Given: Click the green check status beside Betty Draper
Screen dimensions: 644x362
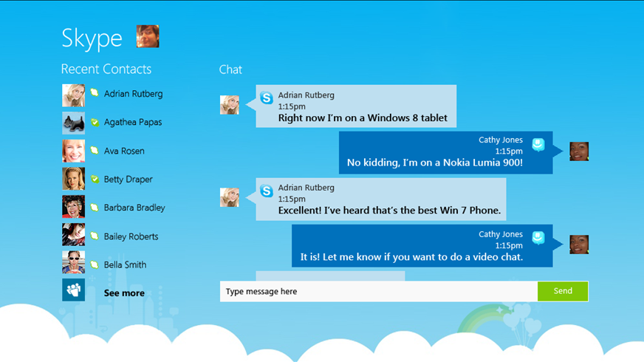Looking at the screenshot, I should click(x=95, y=179).
